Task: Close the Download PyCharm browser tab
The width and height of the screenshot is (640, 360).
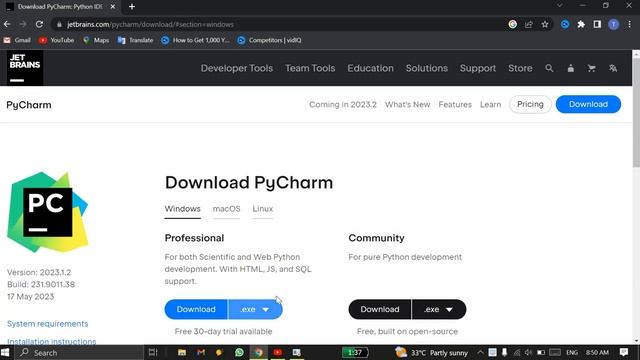Action: point(113,7)
